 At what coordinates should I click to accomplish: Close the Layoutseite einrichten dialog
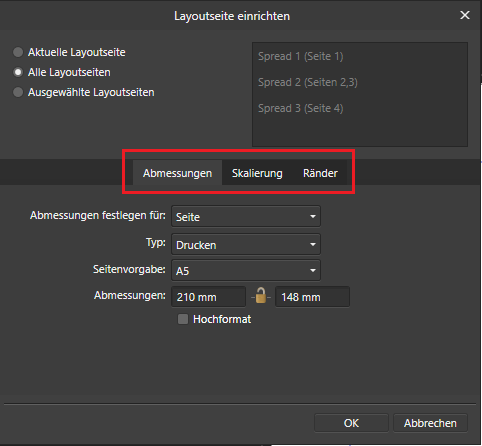(x=465, y=15)
